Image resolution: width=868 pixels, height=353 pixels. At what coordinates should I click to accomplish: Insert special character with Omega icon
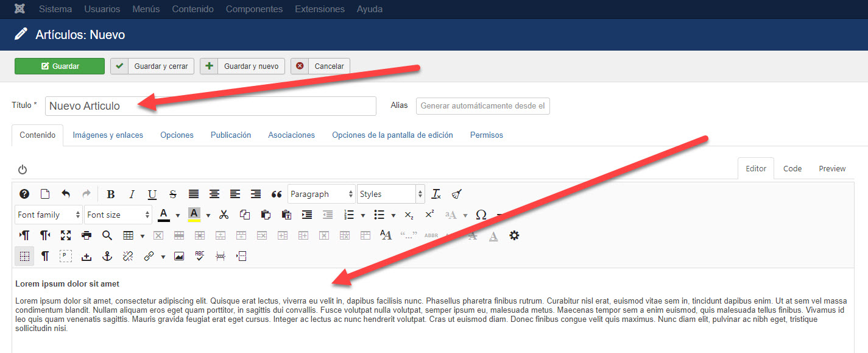tap(481, 215)
